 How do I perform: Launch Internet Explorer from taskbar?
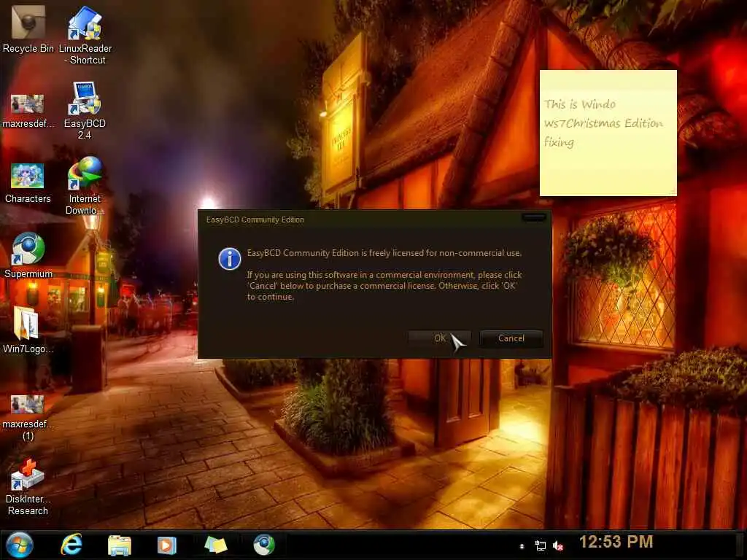[71, 545]
